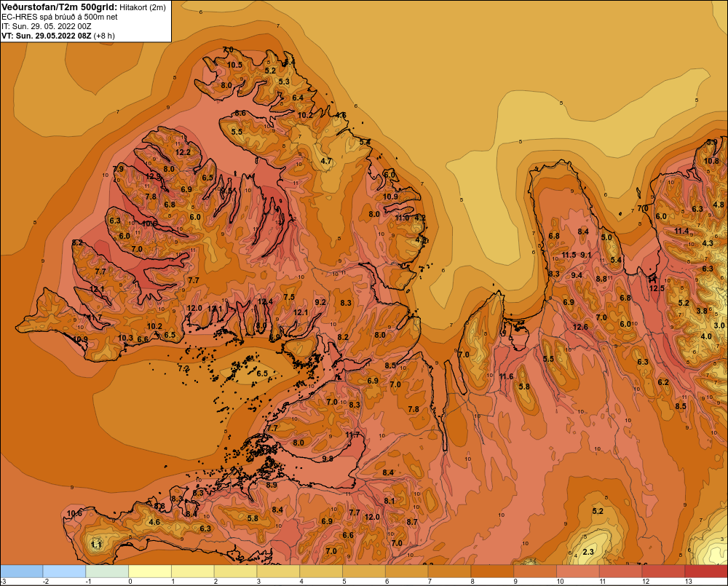Click the 8.7 temperature value
This screenshot has width=728, height=586.
point(412,523)
